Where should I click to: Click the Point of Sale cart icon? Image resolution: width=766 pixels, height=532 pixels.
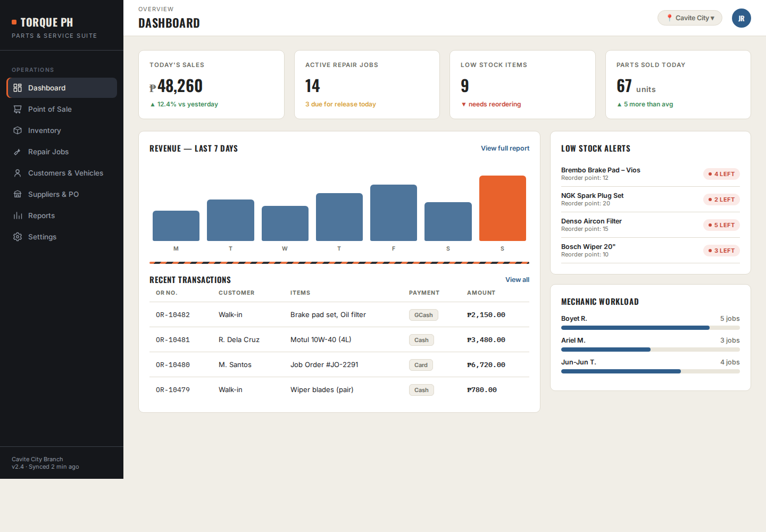click(18, 109)
